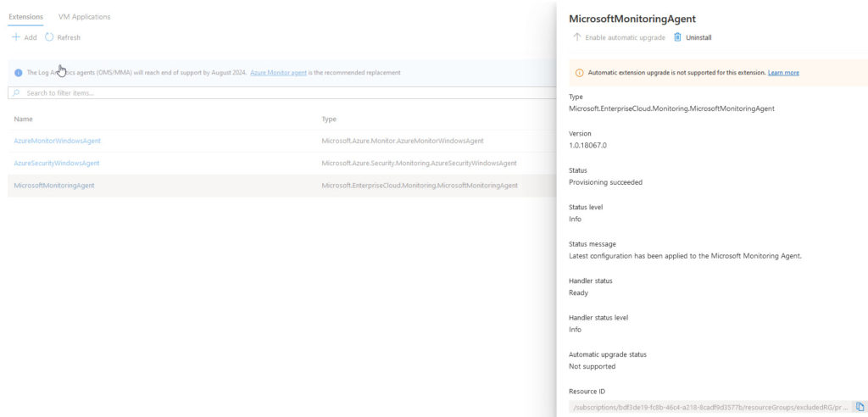Screen dimensions: 868x417
Task: Click the blue info icon in the end-of-support banner
Action: [19, 73]
